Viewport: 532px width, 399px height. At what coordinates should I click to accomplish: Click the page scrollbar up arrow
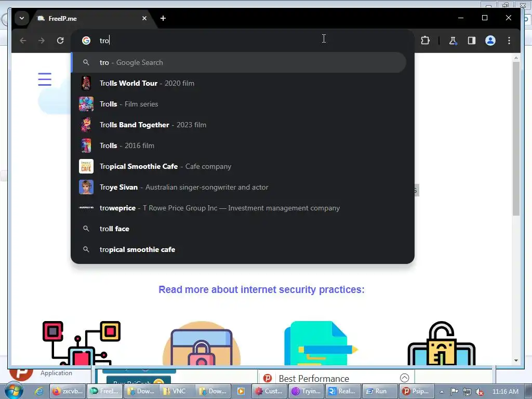click(516, 58)
